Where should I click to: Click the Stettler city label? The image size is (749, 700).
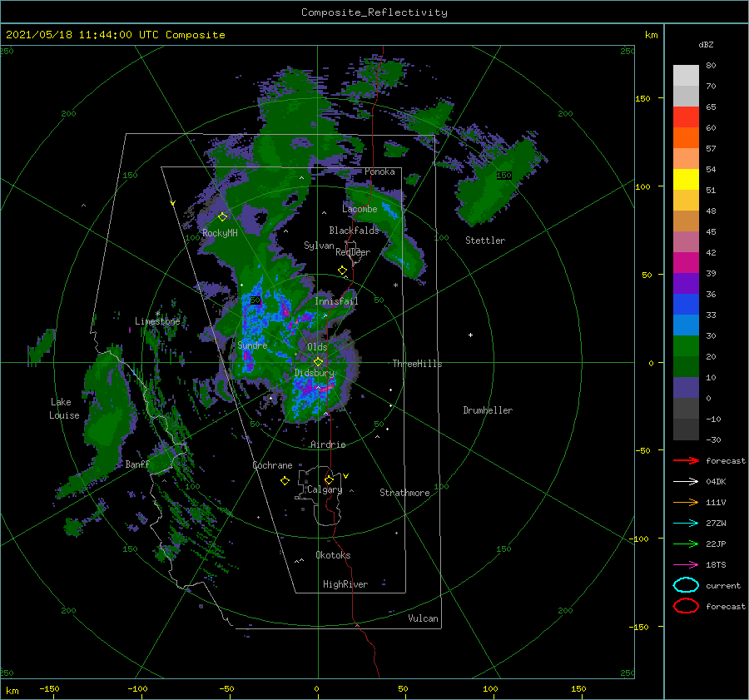click(x=485, y=241)
